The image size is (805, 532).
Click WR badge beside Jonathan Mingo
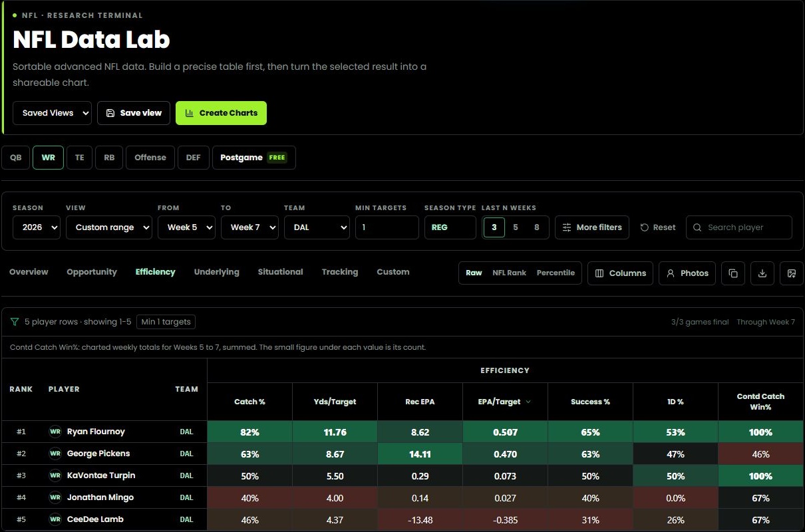tap(55, 497)
